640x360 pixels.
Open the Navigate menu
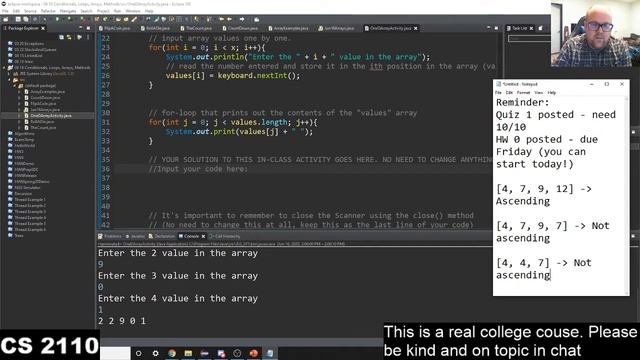coord(68,11)
